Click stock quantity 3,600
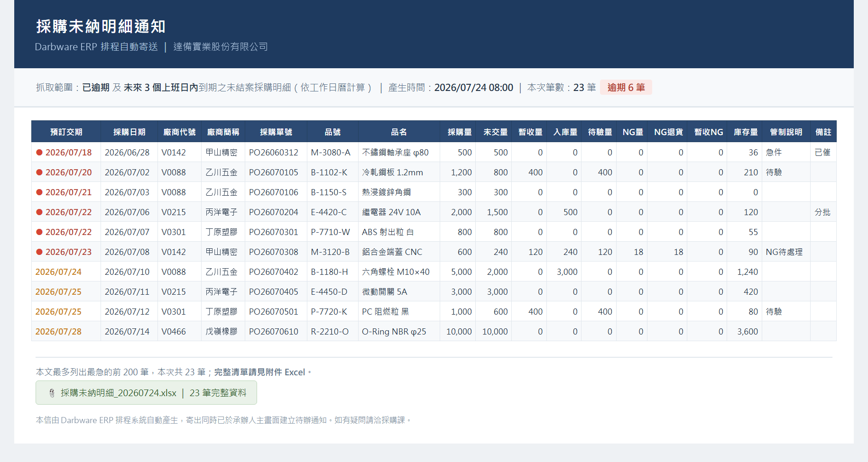The width and height of the screenshot is (868, 462). coord(748,332)
